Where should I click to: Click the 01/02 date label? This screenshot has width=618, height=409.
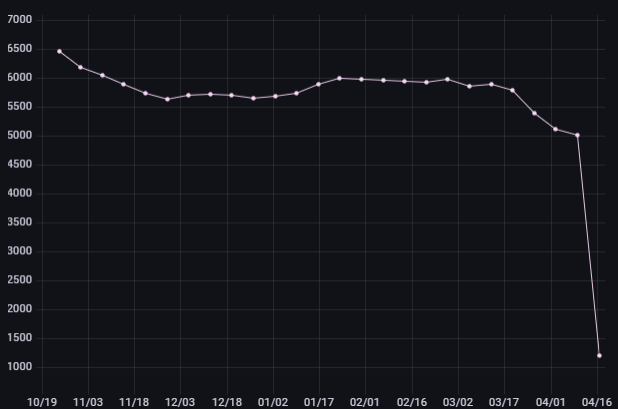point(273,402)
